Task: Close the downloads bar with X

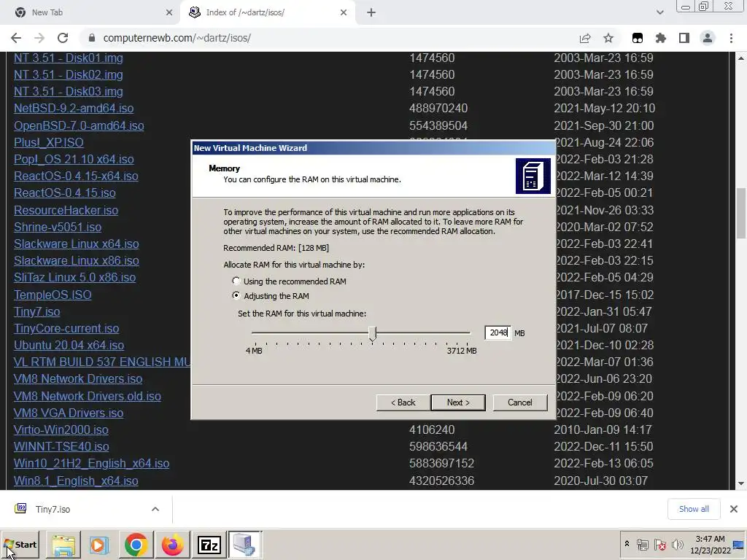Action: coord(734,509)
